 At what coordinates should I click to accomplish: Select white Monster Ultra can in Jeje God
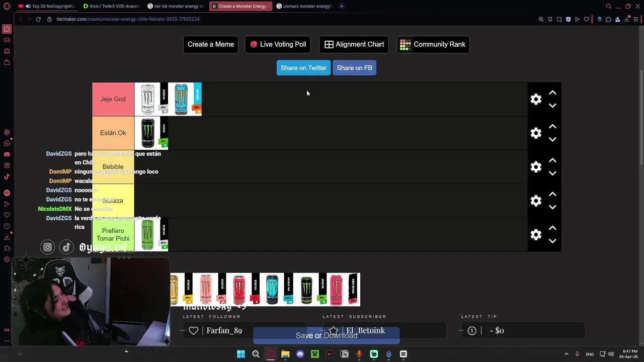click(151, 99)
